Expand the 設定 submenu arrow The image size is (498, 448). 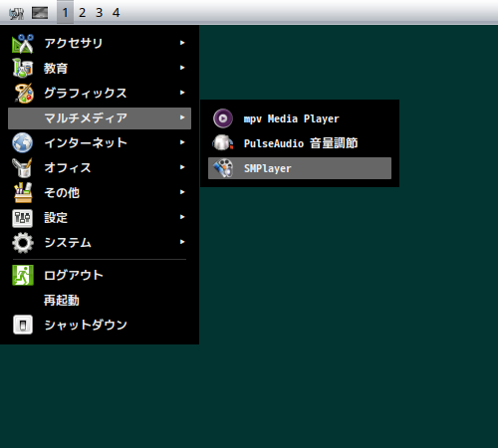(x=182, y=217)
